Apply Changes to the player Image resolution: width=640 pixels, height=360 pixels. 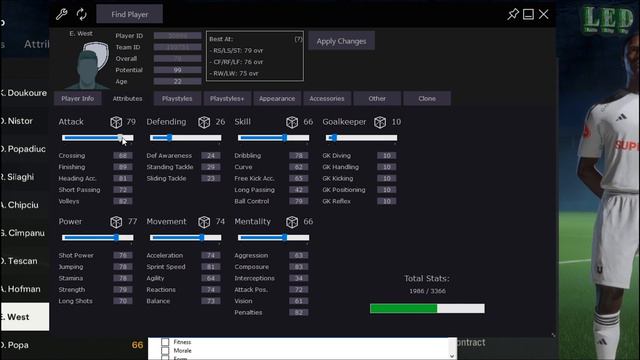tap(341, 41)
